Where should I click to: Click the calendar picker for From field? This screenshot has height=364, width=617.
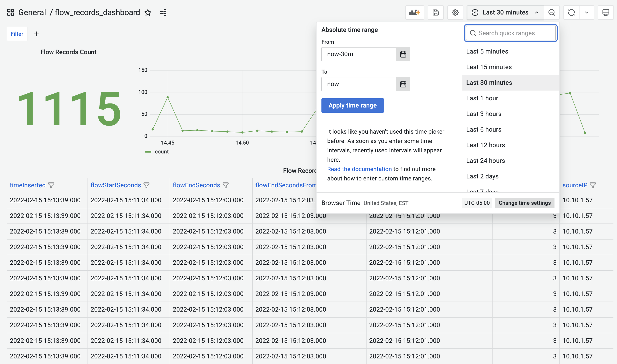[403, 54]
